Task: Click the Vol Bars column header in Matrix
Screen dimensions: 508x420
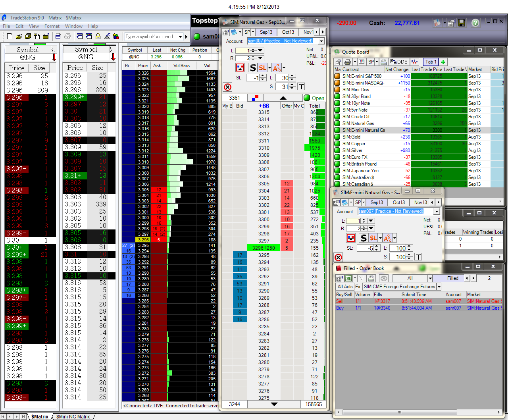Action: pos(181,66)
